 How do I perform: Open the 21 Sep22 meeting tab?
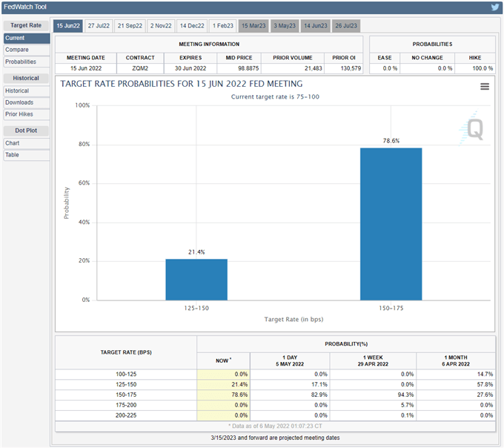[x=130, y=26]
